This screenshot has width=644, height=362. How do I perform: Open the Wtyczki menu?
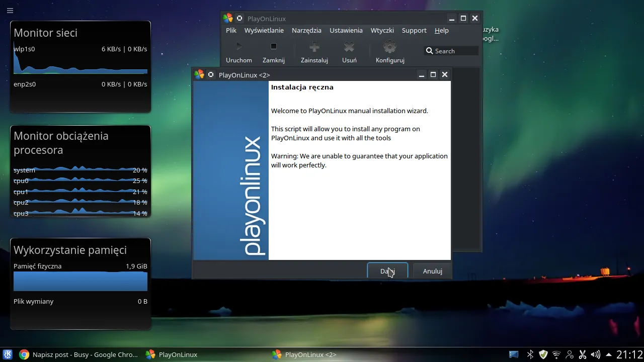[x=382, y=30]
